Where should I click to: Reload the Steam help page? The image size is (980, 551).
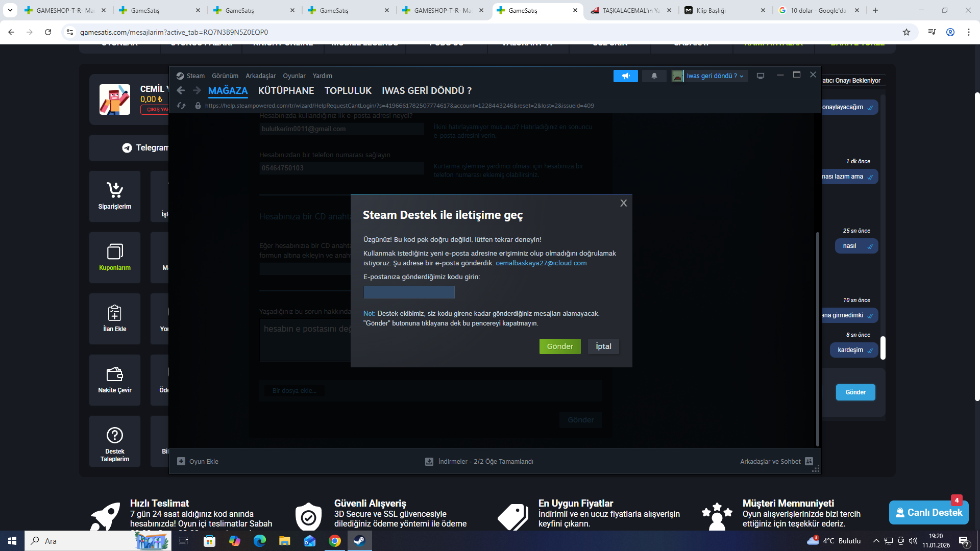point(181,106)
